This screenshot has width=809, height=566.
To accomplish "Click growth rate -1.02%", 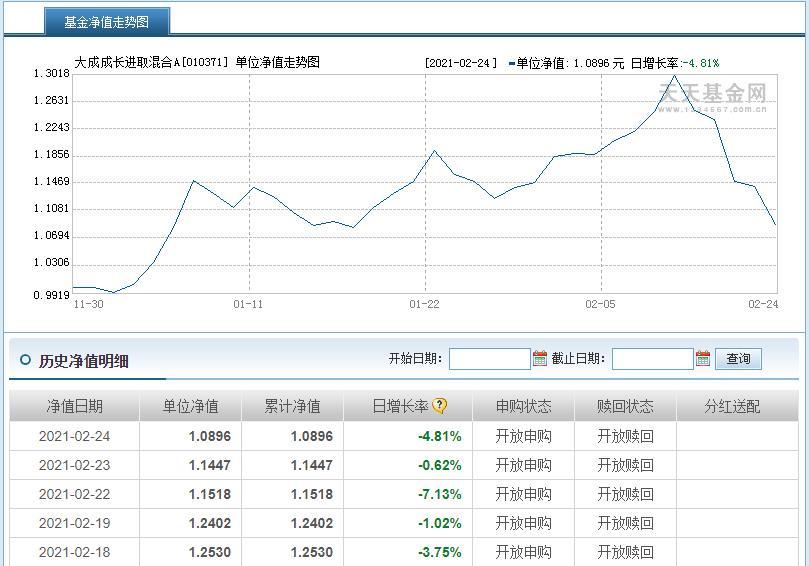I will tap(440, 523).
